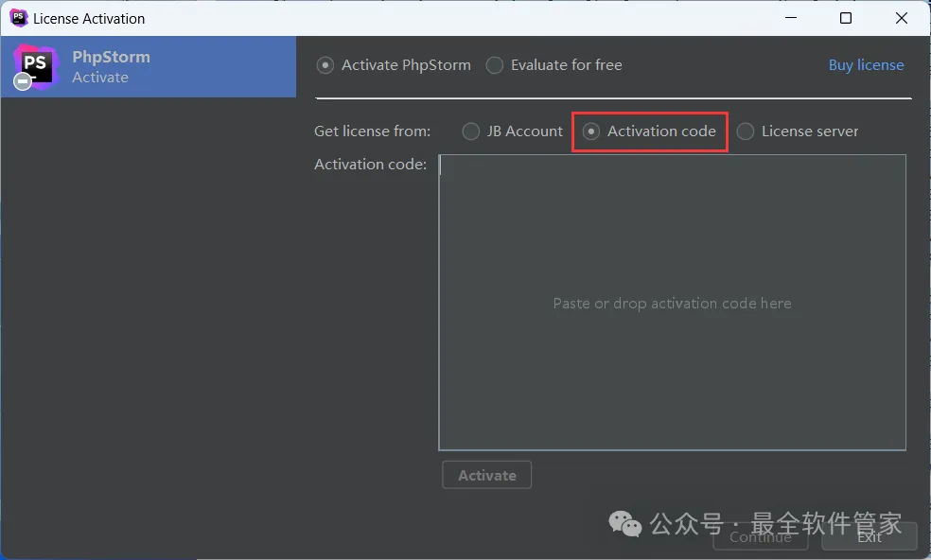Select the PhpStorm Activate item in sidebar
This screenshot has height=560, width=931.
[x=149, y=66]
